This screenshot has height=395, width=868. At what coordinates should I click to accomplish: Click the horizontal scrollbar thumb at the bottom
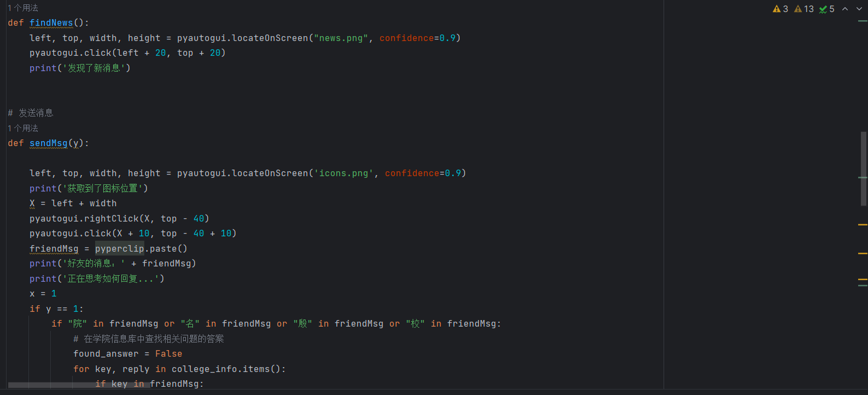tap(79, 385)
